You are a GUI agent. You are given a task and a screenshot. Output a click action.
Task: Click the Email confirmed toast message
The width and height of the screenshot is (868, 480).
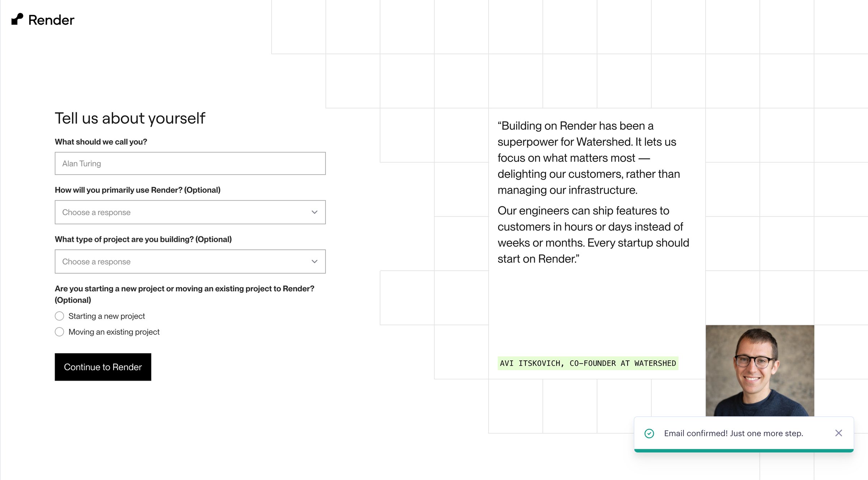(733, 433)
